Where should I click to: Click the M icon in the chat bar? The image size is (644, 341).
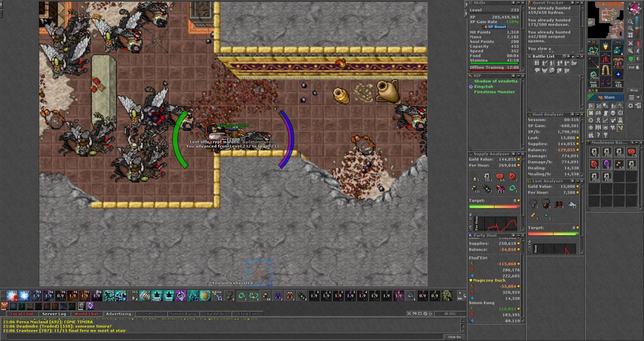[415, 314]
